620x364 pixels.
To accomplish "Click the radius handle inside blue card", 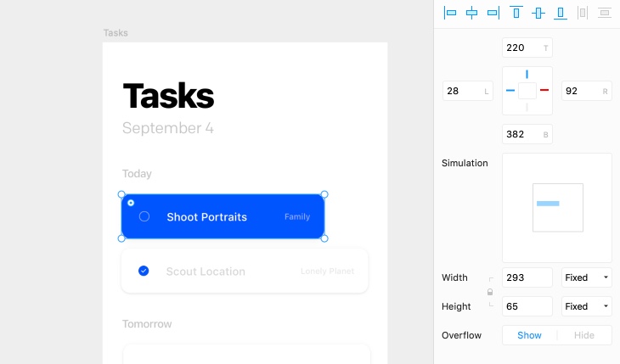I will tap(131, 203).
